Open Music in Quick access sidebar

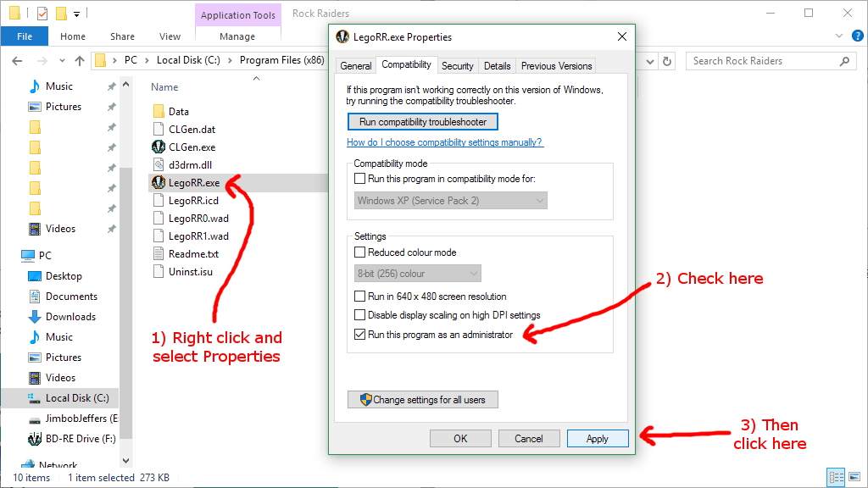(59, 86)
